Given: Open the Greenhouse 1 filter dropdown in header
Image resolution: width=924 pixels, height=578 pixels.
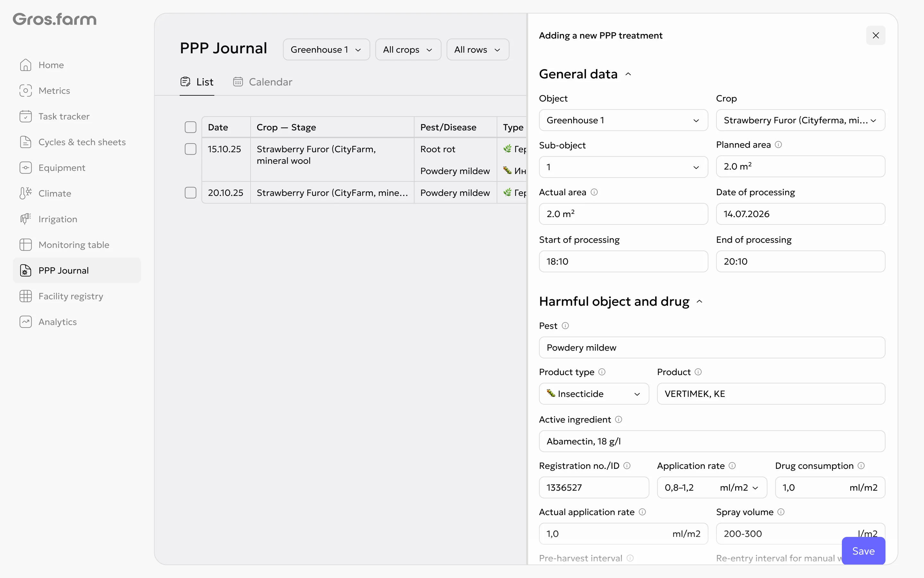Looking at the screenshot, I should pos(327,49).
